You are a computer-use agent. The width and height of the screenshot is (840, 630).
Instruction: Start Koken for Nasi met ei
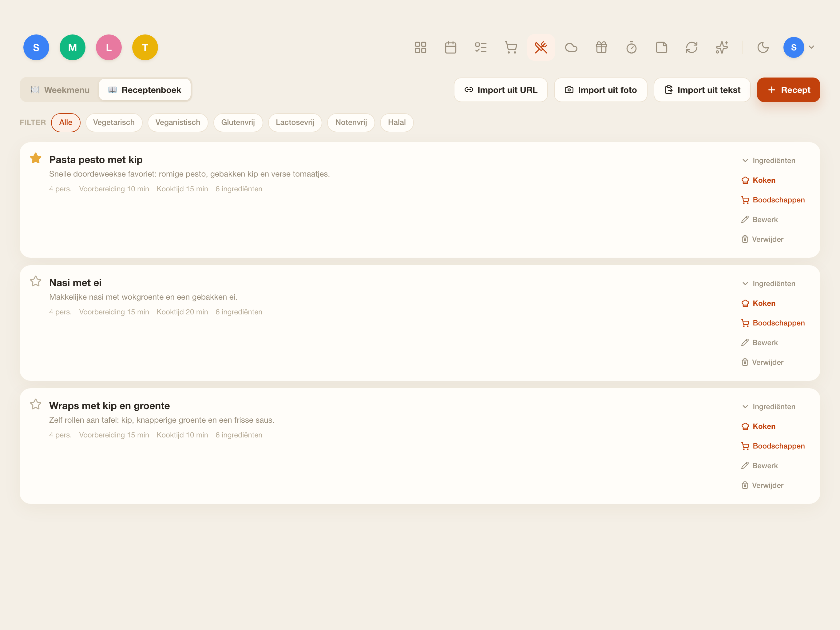click(758, 303)
